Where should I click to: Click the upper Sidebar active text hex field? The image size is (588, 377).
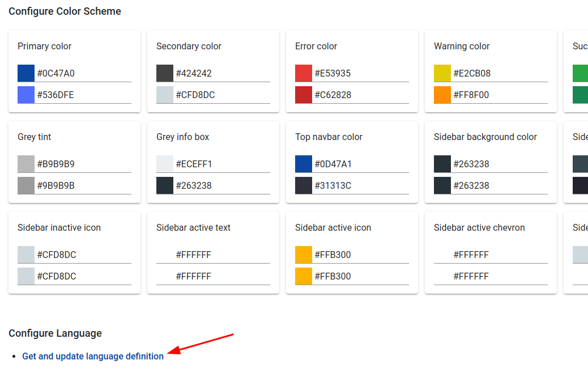click(x=221, y=255)
